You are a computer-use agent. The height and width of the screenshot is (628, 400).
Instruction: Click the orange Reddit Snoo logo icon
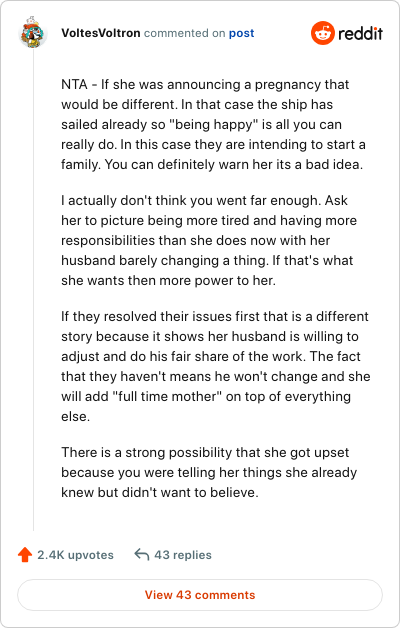tap(322, 33)
